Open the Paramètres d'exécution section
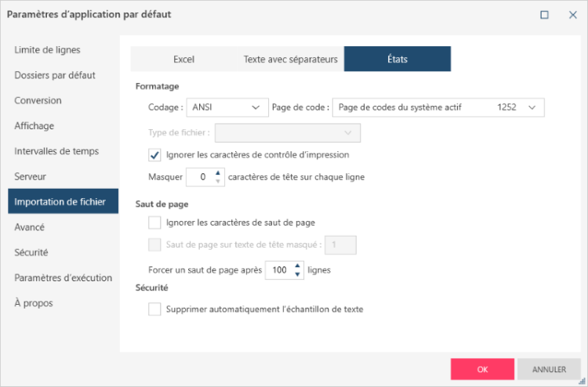Image resolution: width=588 pixels, height=387 pixels. point(63,277)
